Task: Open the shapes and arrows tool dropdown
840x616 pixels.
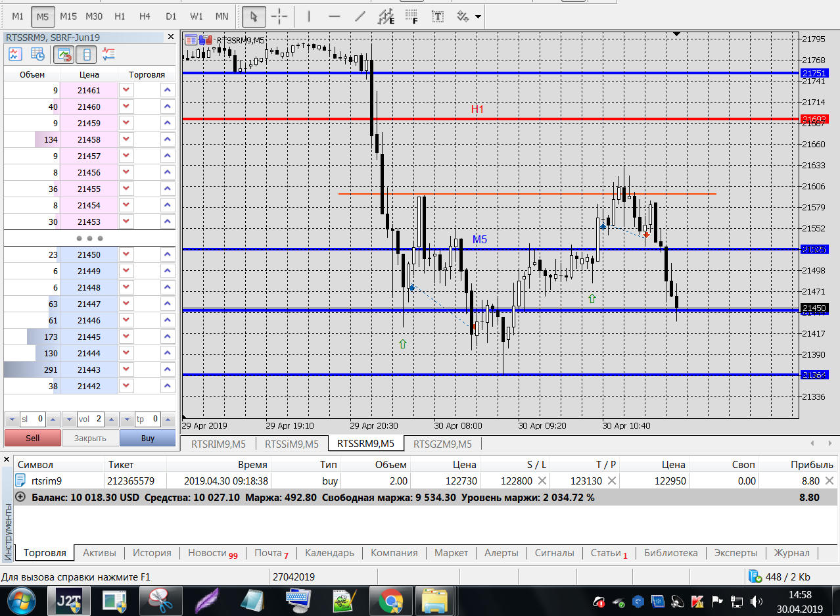Action: [x=469, y=16]
